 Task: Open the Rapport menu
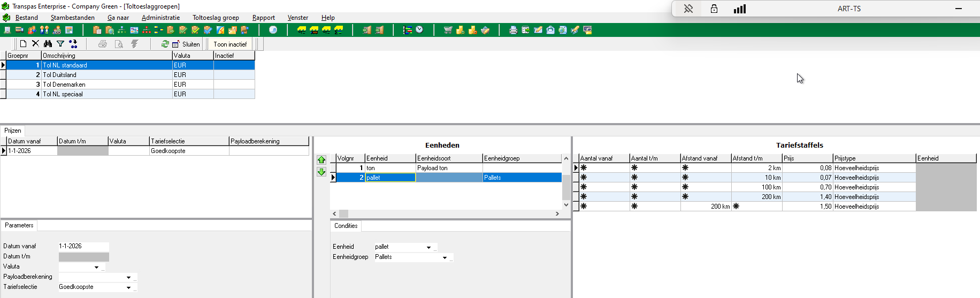pos(264,18)
